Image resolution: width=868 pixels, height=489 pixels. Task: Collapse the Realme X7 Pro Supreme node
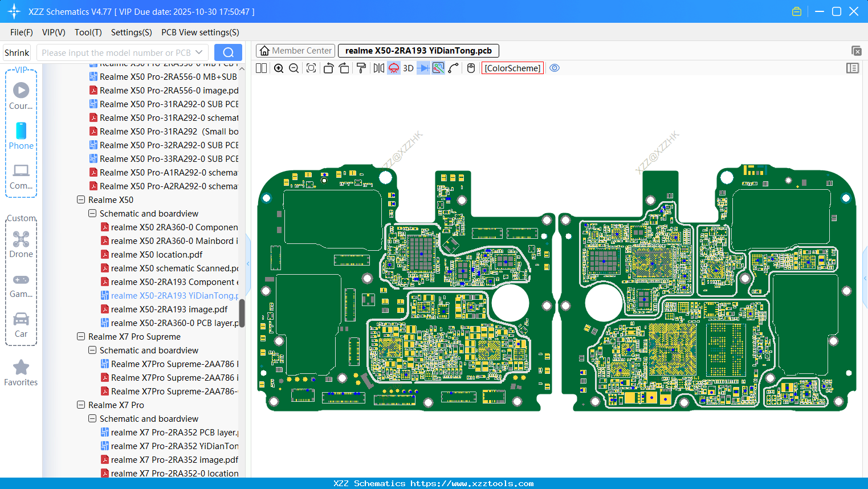(x=81, y=337)
